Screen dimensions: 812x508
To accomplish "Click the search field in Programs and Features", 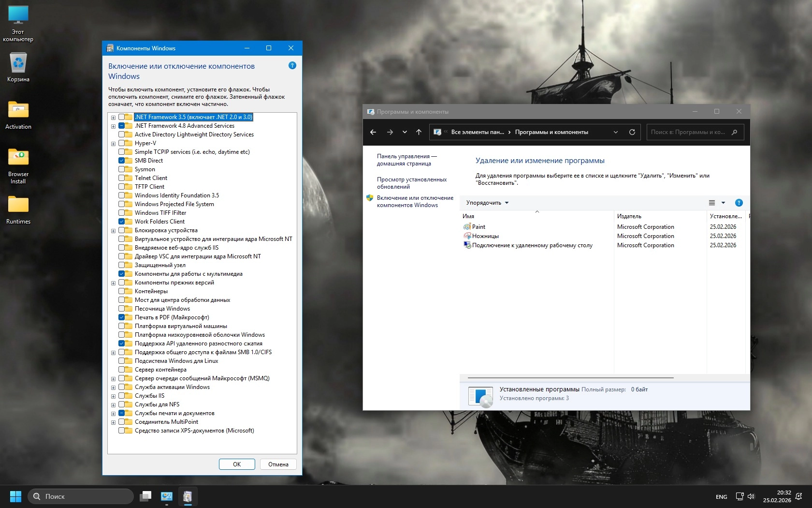I will tap(688, 132).
